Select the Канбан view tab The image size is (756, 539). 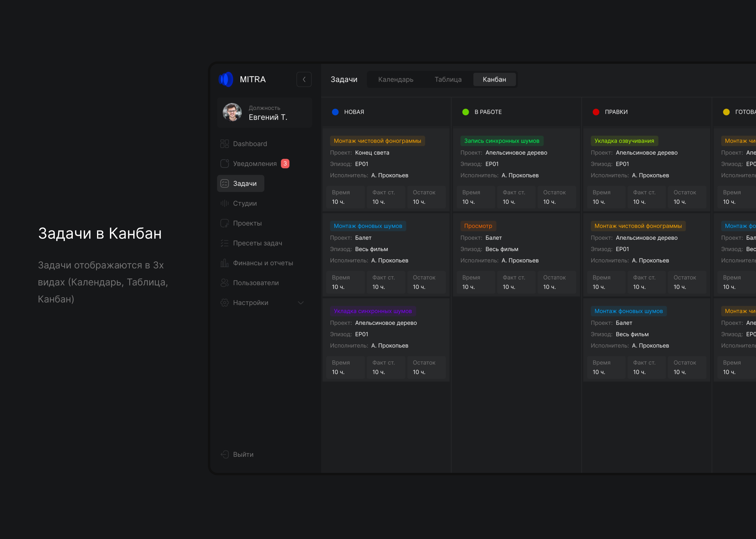[494, 79]
